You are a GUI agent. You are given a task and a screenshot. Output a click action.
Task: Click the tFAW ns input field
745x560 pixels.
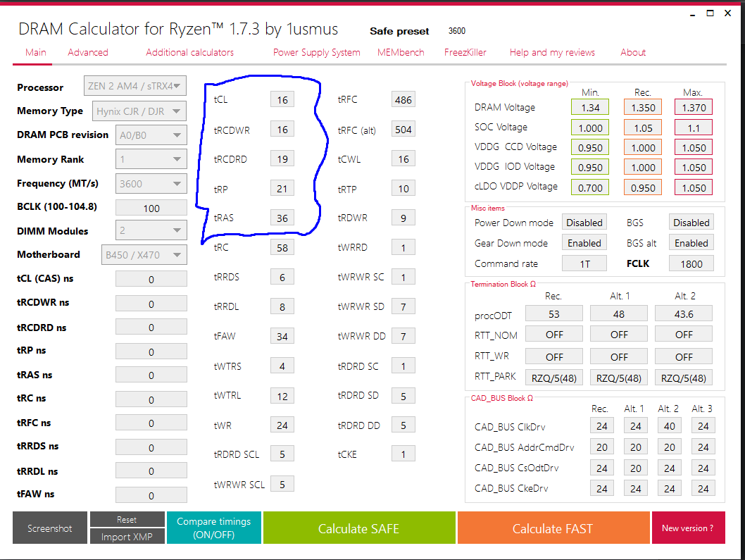tap(151, 495)
